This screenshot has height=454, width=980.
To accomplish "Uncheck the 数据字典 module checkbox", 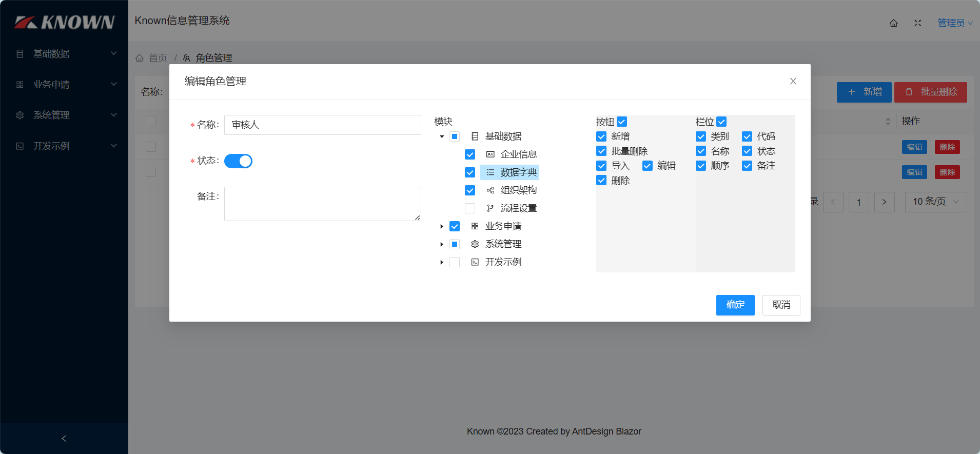I will click(470, 172).
